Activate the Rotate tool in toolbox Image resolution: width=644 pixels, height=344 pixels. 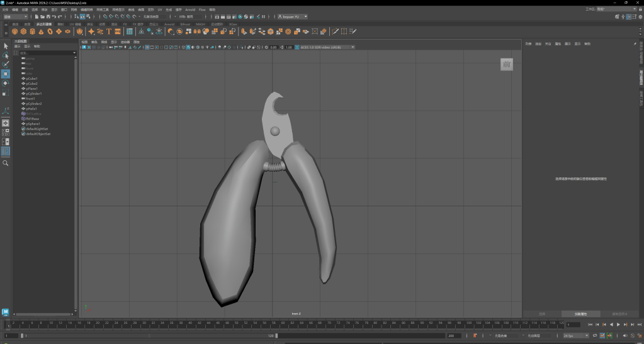point(6,83)
